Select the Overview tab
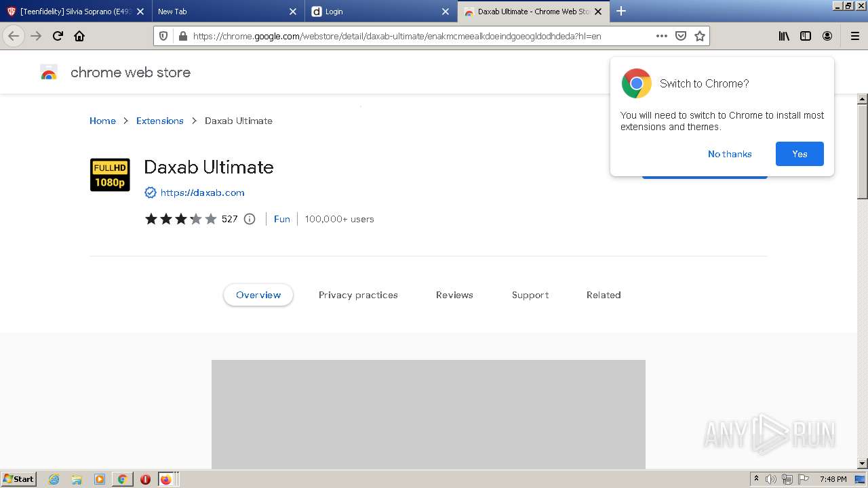This screenshot has height=488, width=868. [258, 295]
